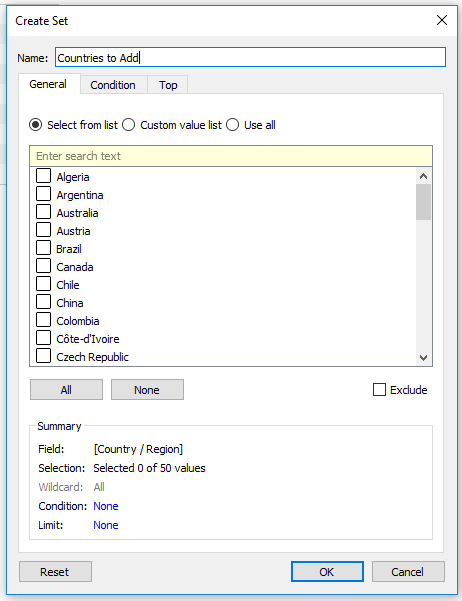Click the country list scrollbar thumb

pyautogui.click(x=423, y=202)
